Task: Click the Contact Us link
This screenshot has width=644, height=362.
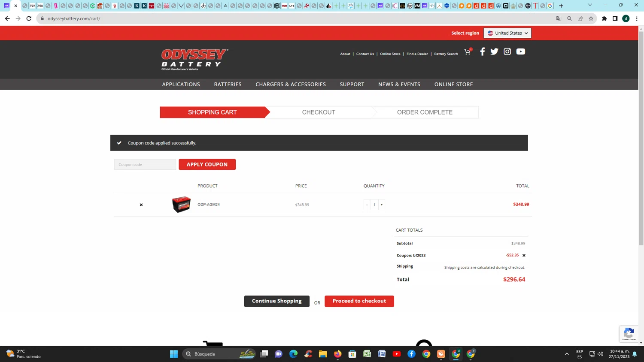Action: point(365,54)
